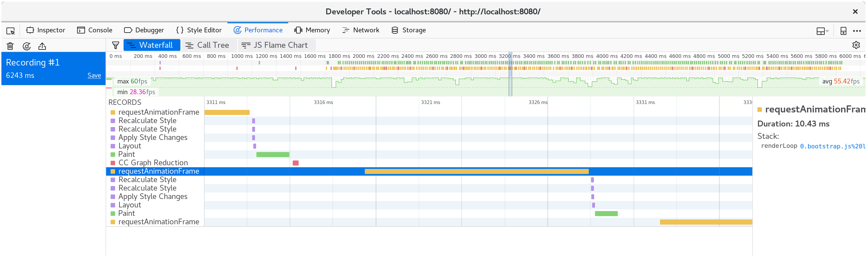
Task: Open the Inspector panel
Action: point(46,30)
